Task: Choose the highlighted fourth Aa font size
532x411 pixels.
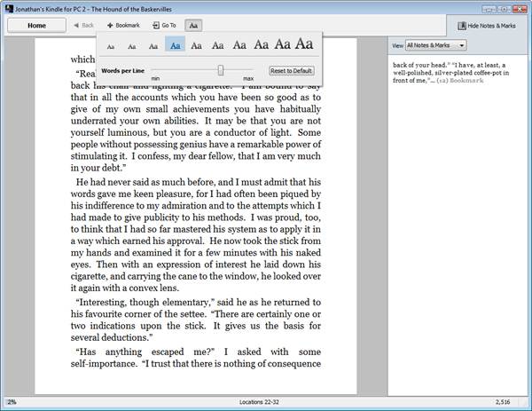Action: [x=175, y=44]
